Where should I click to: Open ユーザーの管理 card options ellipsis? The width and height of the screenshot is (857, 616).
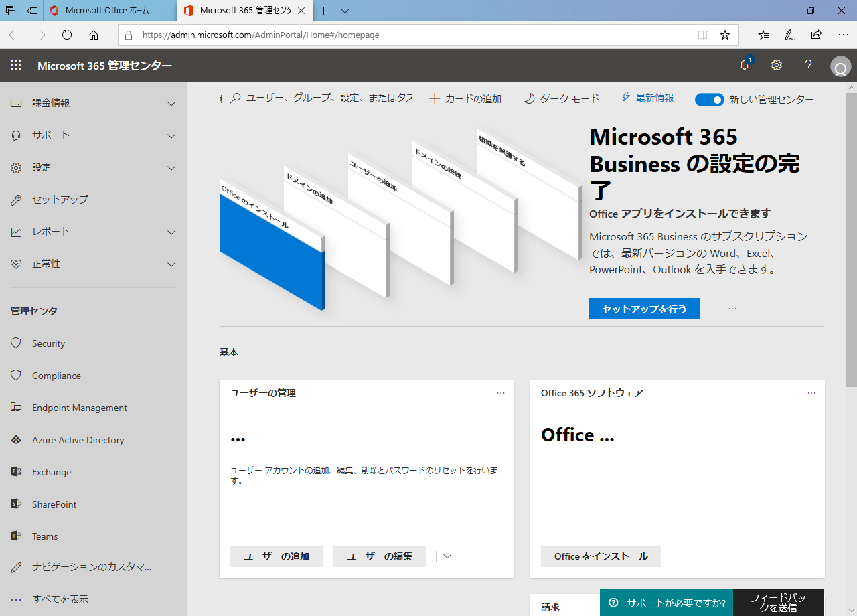(501, 393)
